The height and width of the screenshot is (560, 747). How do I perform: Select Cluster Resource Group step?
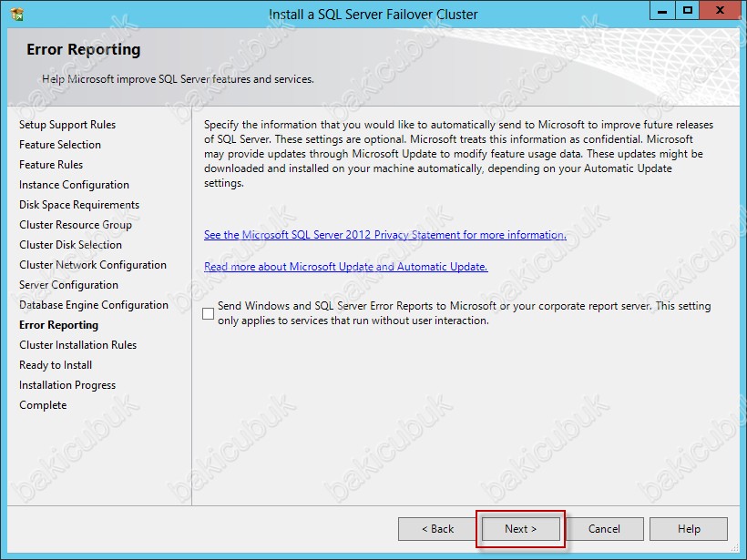[x=76, y=225]
